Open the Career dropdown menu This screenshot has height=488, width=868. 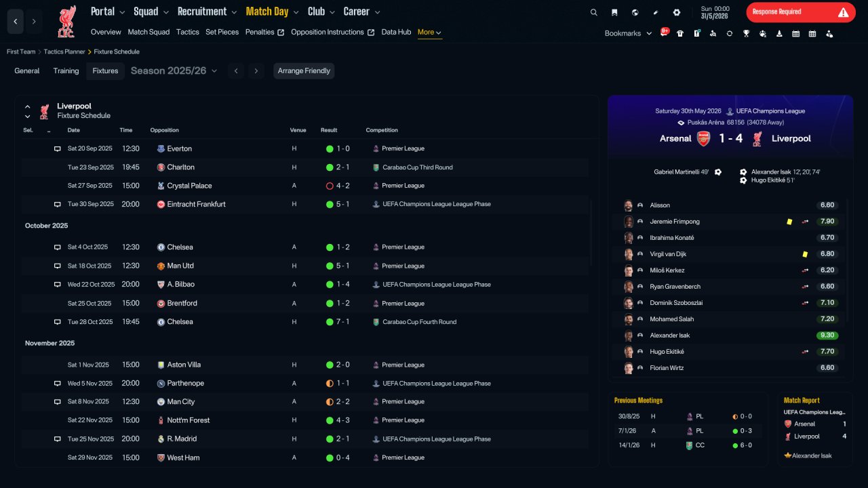tap(362, 12)
